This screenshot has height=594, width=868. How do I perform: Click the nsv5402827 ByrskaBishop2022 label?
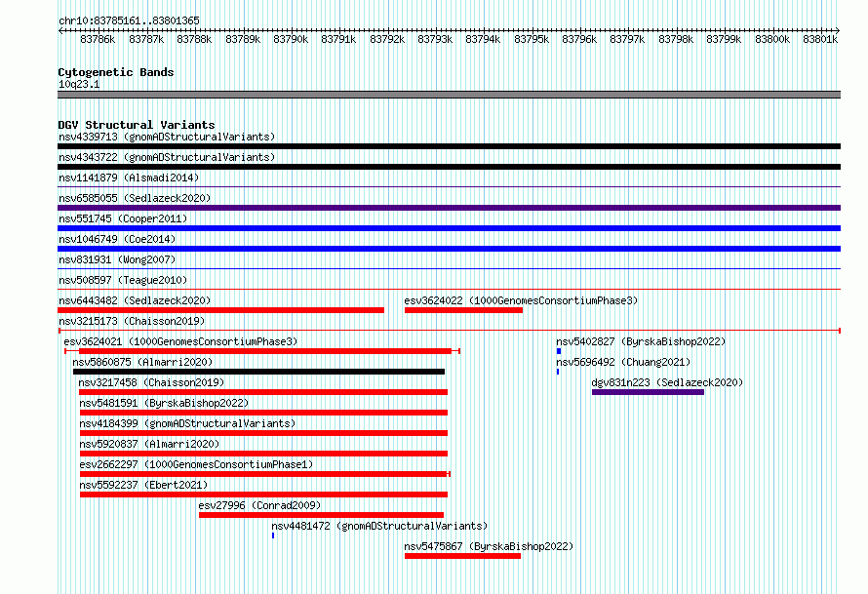coord(641,341)
